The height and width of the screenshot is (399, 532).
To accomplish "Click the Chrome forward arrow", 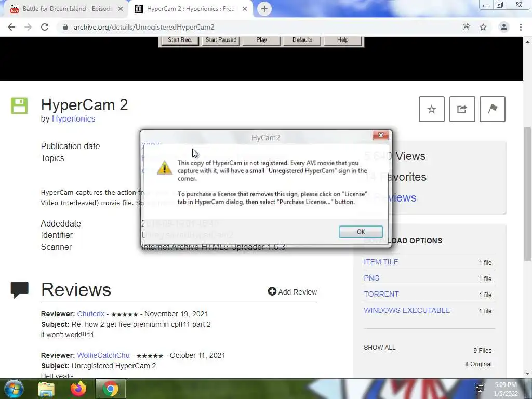I will point(28,27).
